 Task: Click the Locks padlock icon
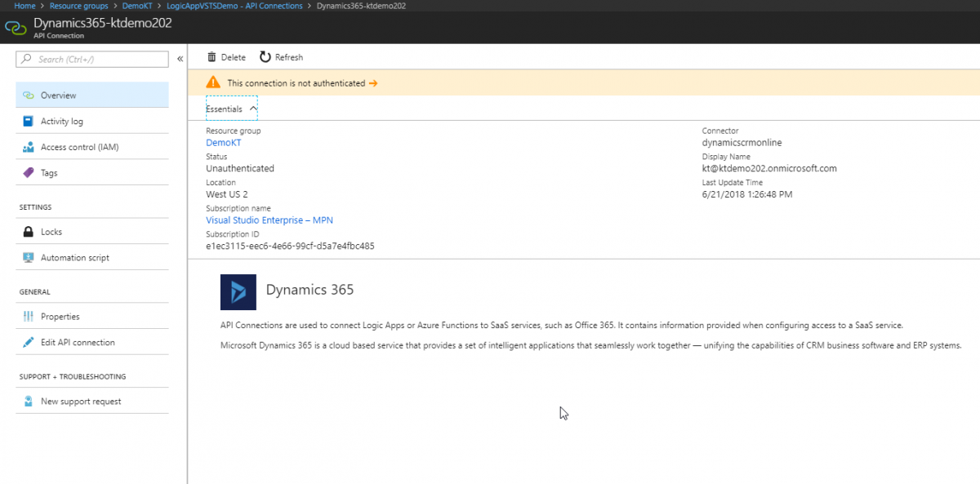coord(29,232)
